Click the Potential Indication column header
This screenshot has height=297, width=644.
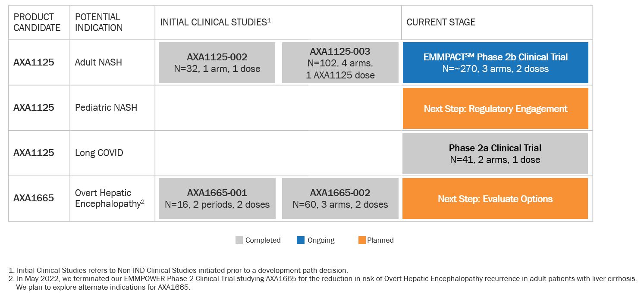pyautogui.click(x=99, y=22)
